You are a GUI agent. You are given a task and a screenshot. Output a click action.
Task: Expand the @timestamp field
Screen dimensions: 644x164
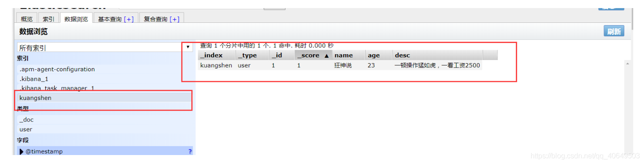pyautogui.click(x=22, y=151)
